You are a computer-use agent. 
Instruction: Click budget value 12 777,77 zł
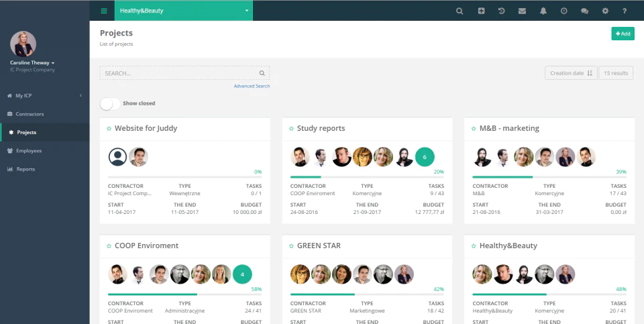pyautogui.click(x=429, y=212)
